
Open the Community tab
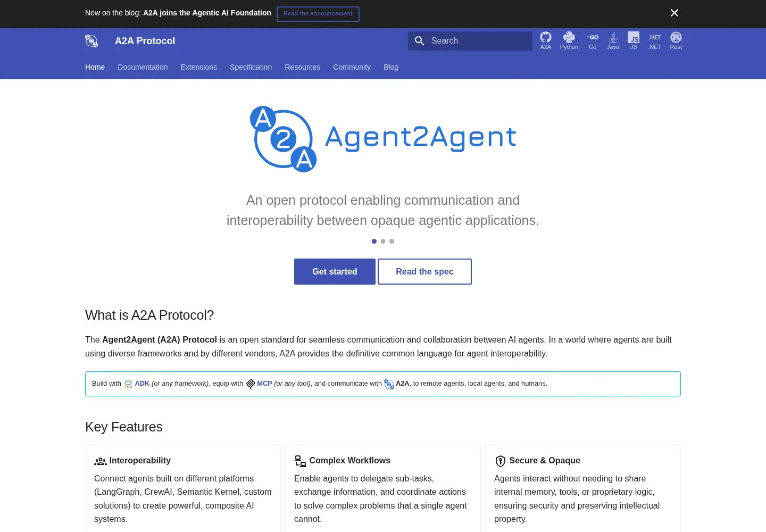tap(352, 67)
